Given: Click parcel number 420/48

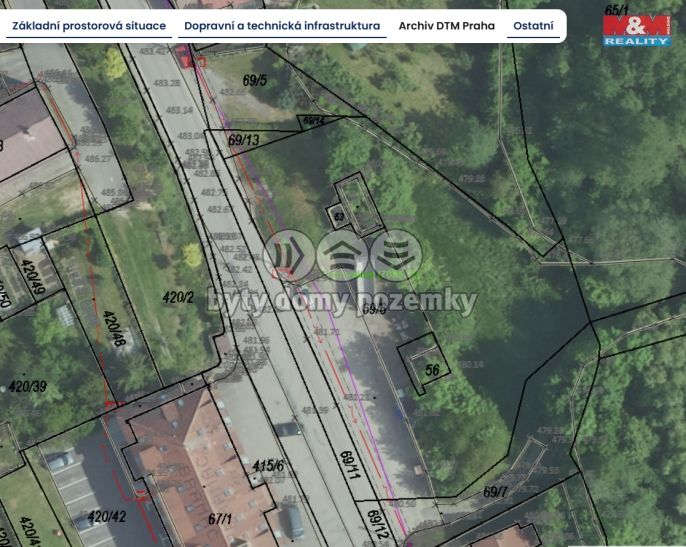Looking at the screenshot, I should [114, 328].
